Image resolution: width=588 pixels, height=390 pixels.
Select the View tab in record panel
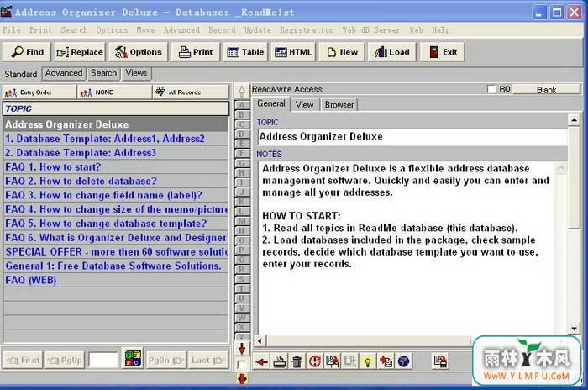[304, 105]
